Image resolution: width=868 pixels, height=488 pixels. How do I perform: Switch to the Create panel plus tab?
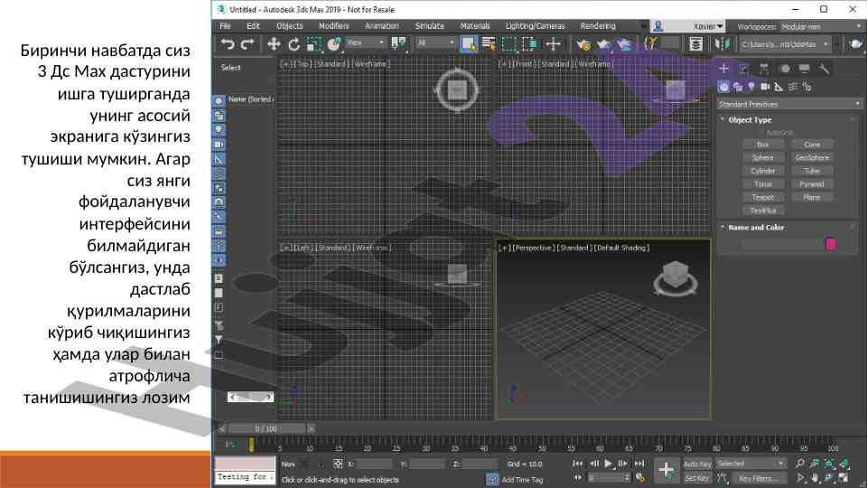[723, 68]
